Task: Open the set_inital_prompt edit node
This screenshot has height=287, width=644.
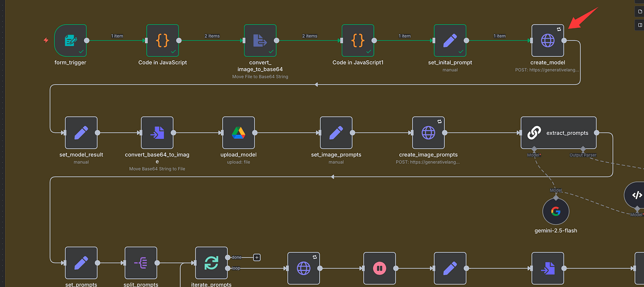Action: [450, 40]
